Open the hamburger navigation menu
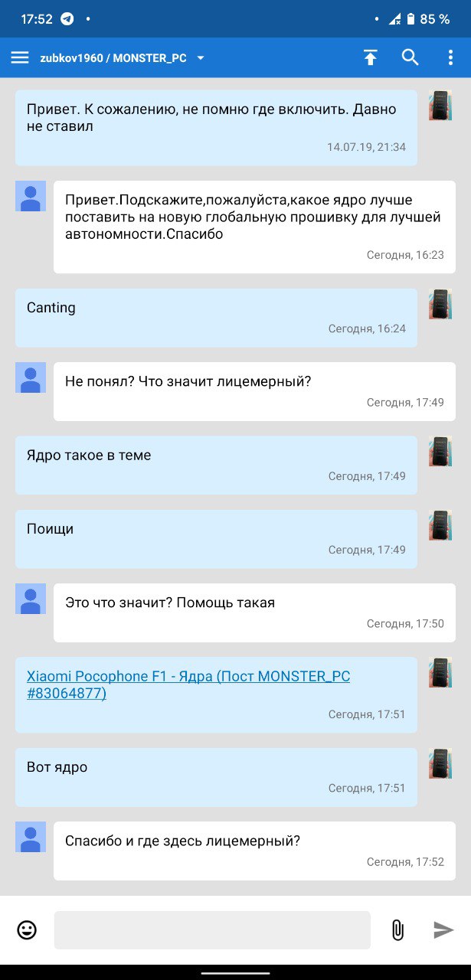The width and height of the screenshot is (471, 980). (20, 57)
